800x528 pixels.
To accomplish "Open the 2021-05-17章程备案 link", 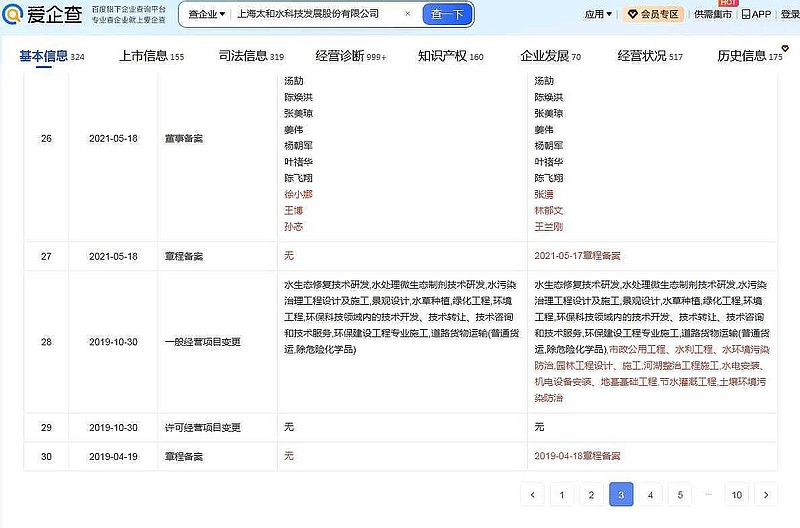I will 577,256.
